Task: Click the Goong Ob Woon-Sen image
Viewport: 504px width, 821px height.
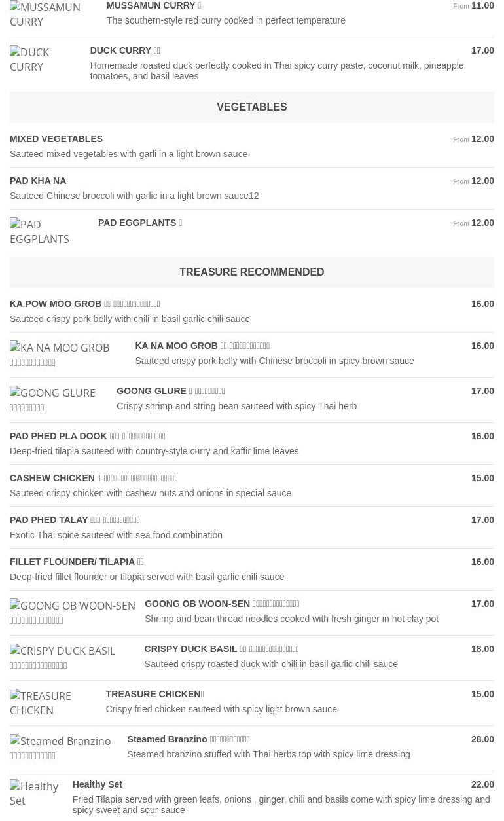Action: coord(73,613)
